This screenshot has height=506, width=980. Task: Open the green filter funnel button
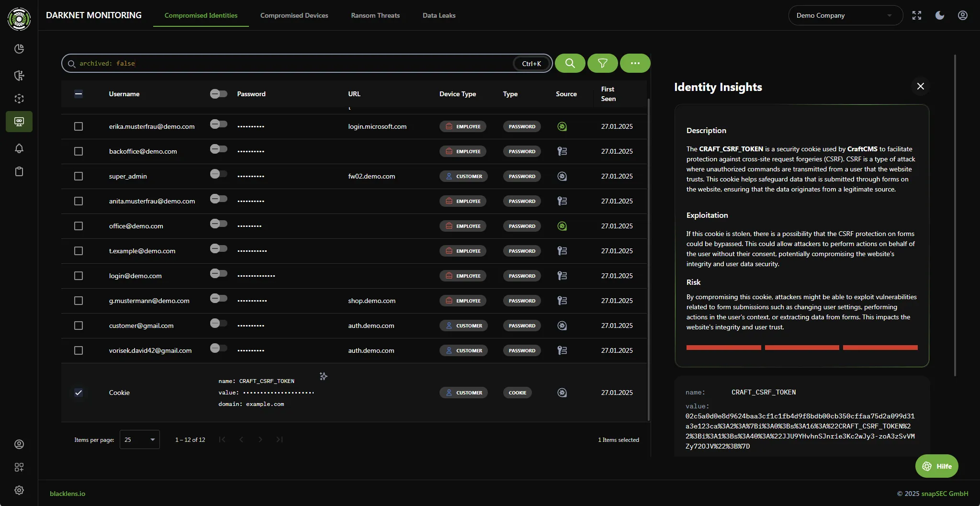coord(602,63)
